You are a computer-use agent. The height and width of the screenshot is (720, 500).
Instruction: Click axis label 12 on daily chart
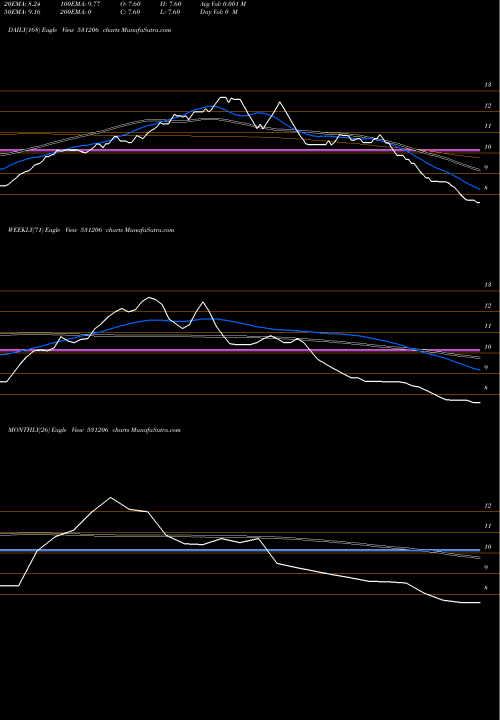click(x=488, y=106)
